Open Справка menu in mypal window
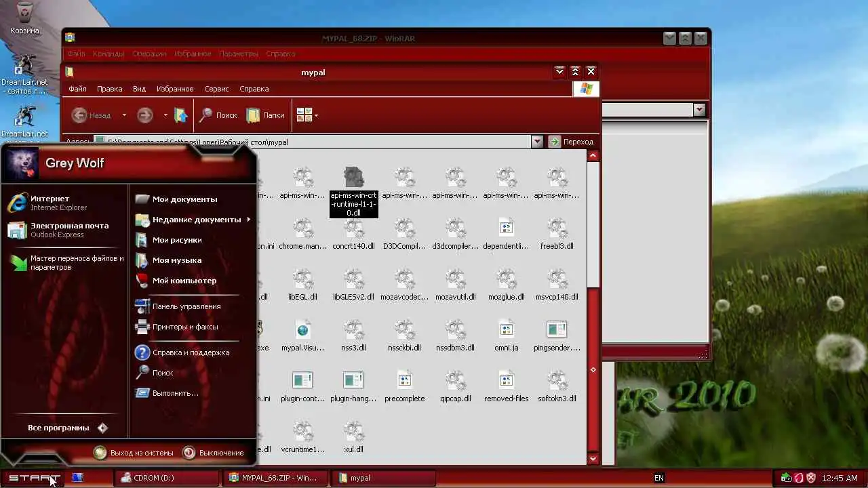This screenshot has width=868, height=488. pos(254,89)
